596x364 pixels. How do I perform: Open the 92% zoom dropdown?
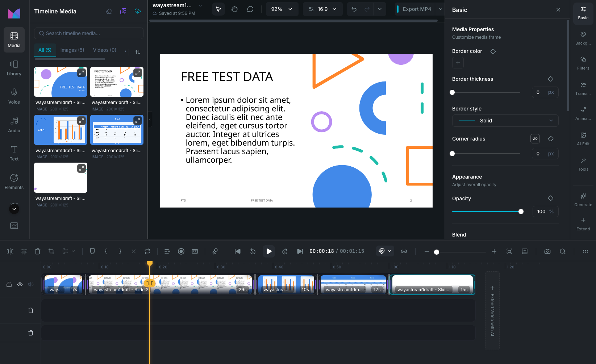pyautogui.click(x=282, y=9)
